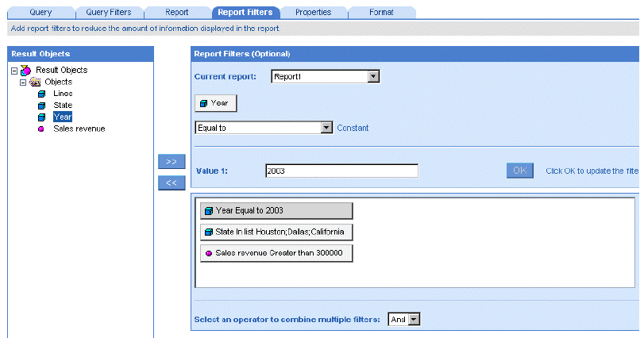Switch to the Query Filters tab
The image size is (644, 338).
[x=108, y=13]
